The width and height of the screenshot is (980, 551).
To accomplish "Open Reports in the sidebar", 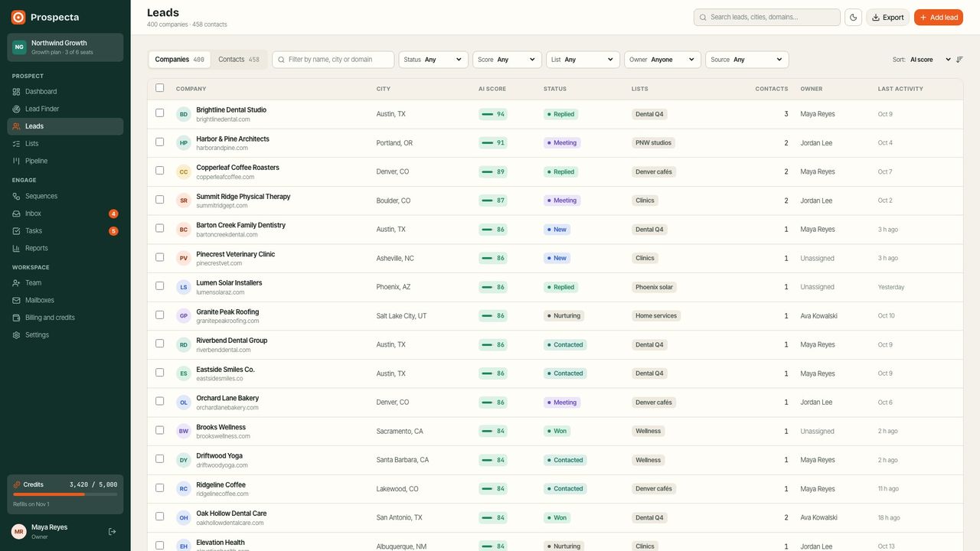I will 65,248.
